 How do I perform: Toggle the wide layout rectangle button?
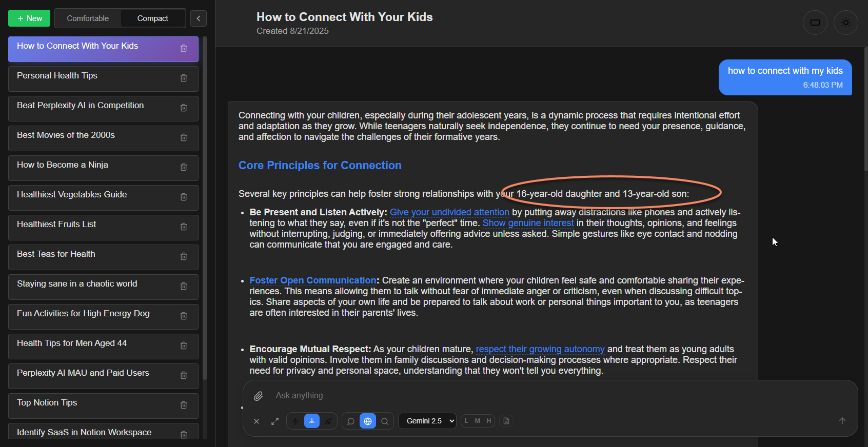[815, 23]
